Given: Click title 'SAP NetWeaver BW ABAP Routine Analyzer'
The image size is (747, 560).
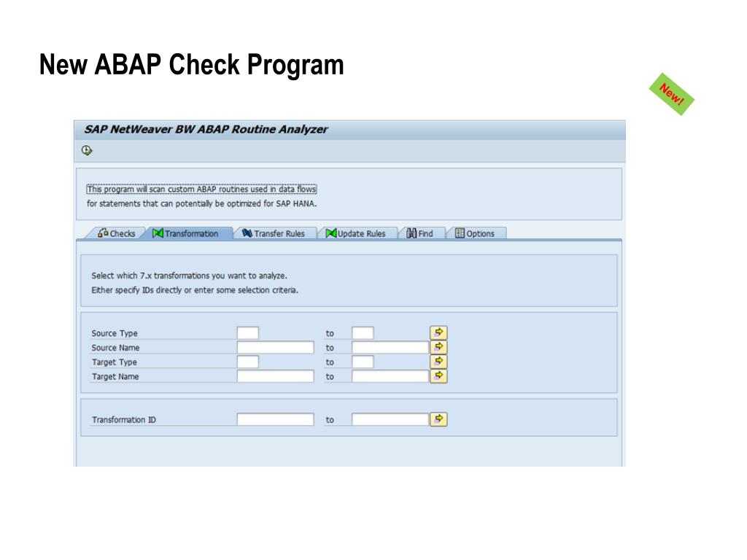Looking at the screenshot, I should click(206, 130).
